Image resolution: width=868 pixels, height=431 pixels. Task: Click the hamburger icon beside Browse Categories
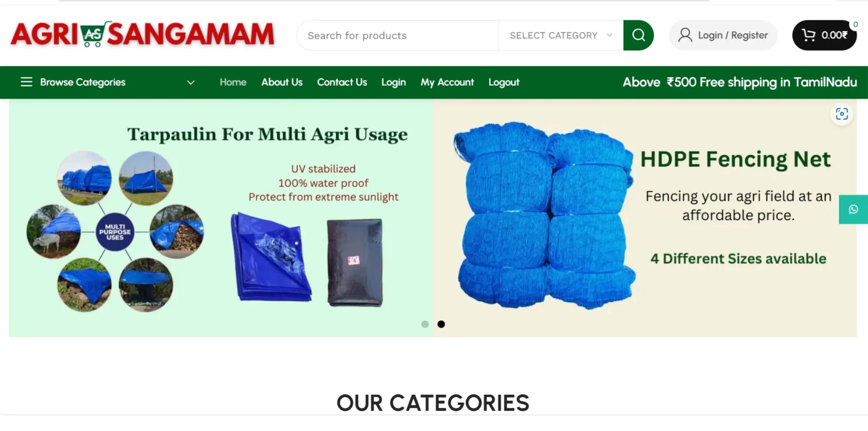click(26, 82)
